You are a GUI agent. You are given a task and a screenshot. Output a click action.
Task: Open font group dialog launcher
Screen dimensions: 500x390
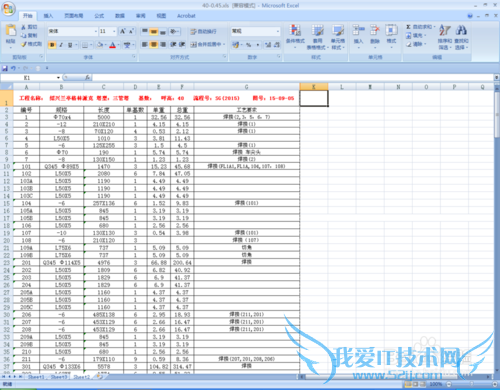pyautogui.click(x=134, y=57)
